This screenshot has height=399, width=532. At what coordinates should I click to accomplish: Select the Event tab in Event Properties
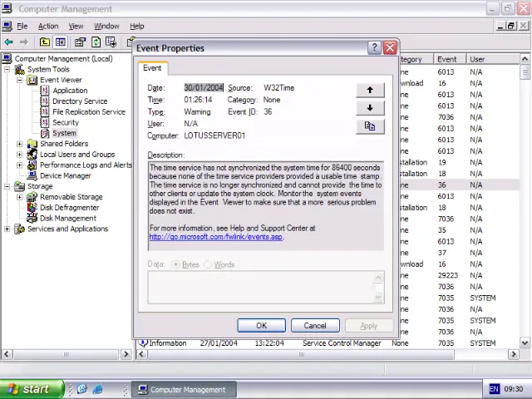pyautogui.click(x=152, y=68)
